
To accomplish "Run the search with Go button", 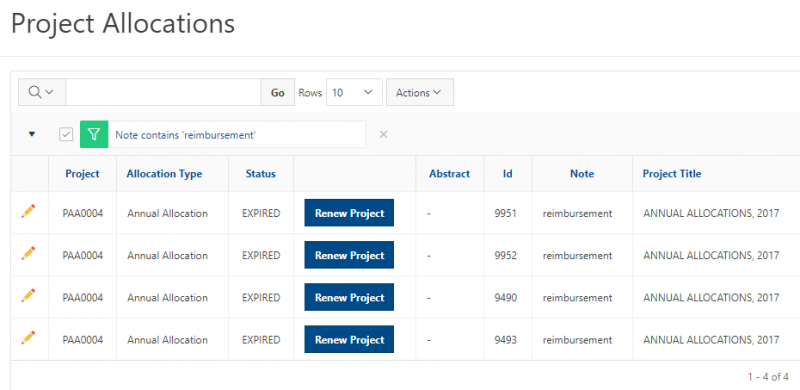I will [278, 92].
